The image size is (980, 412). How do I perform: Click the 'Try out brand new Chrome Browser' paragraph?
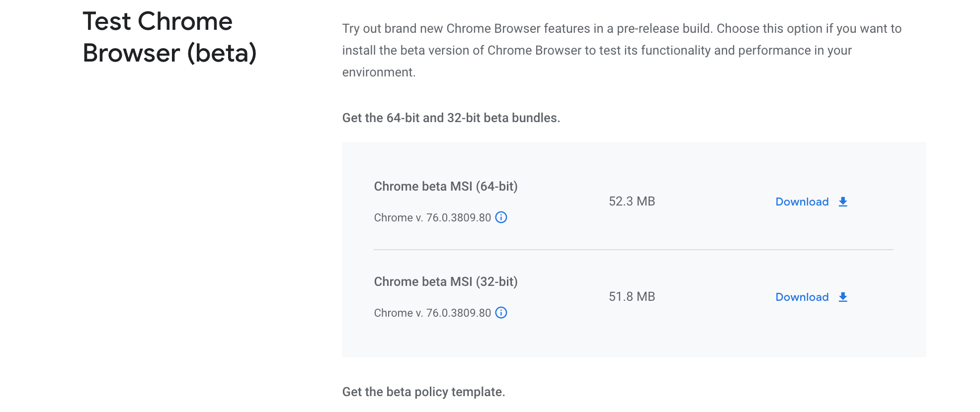[x=622, y=50]
